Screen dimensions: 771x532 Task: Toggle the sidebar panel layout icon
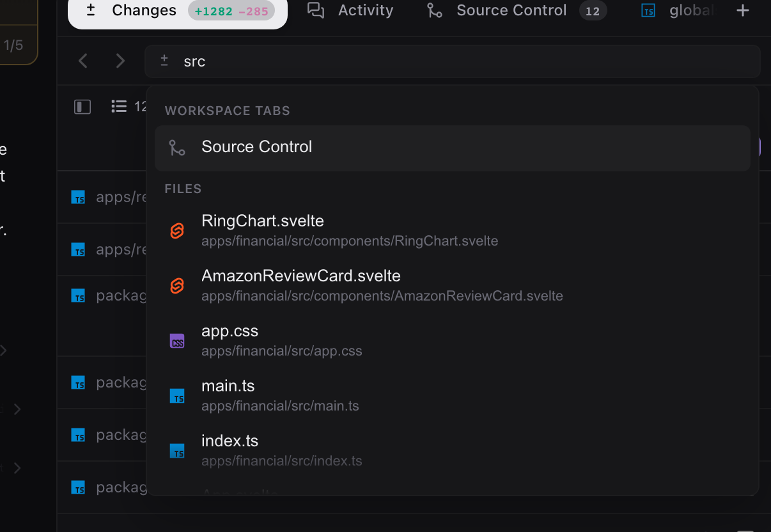coord(82,107)
